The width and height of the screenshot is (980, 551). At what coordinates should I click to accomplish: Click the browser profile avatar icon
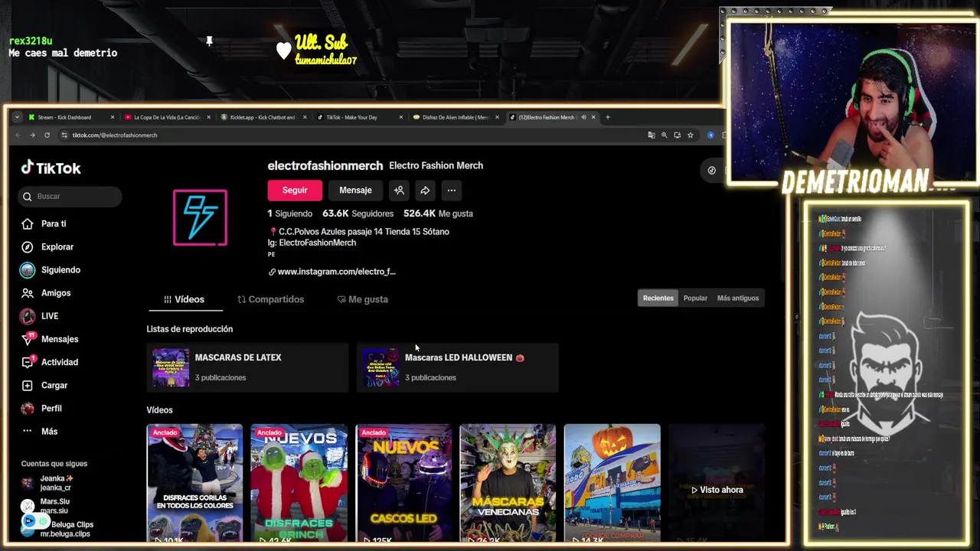click(x=710, y=135)
